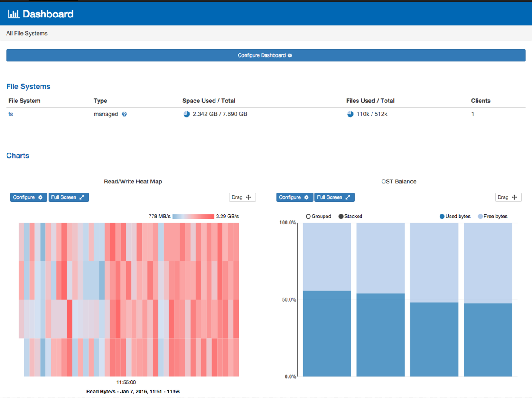
Task: Open the fs file system link
Action: click(x=11, y=114)
